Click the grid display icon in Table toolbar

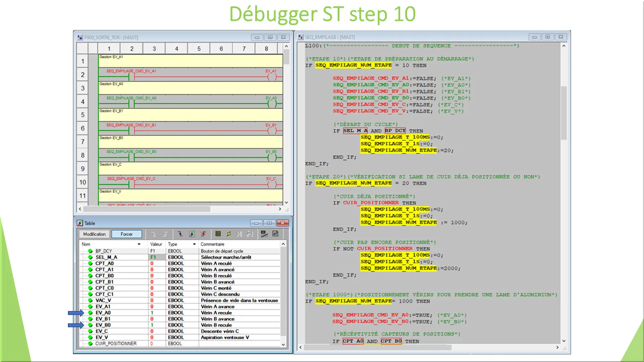tap(218, 234)
